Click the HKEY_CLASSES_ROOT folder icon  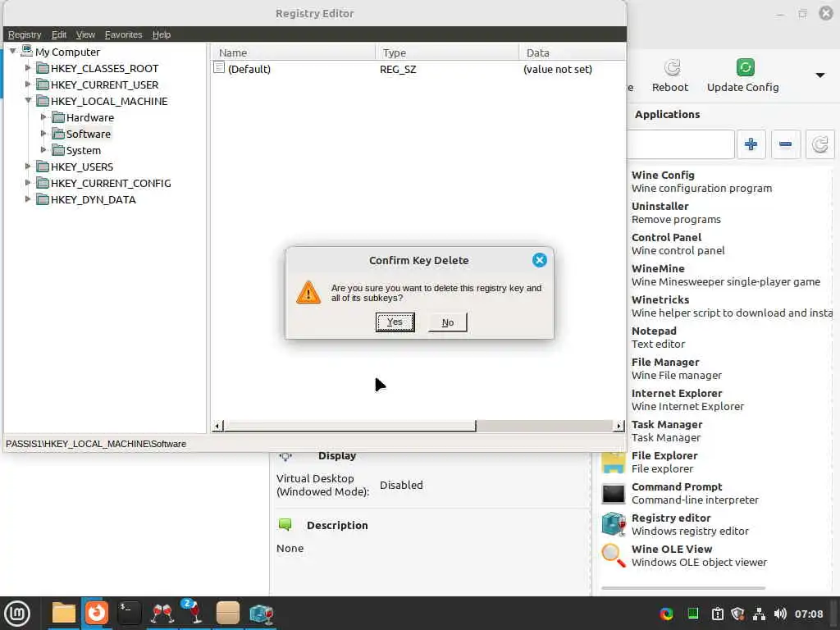[x=43, y=69]
